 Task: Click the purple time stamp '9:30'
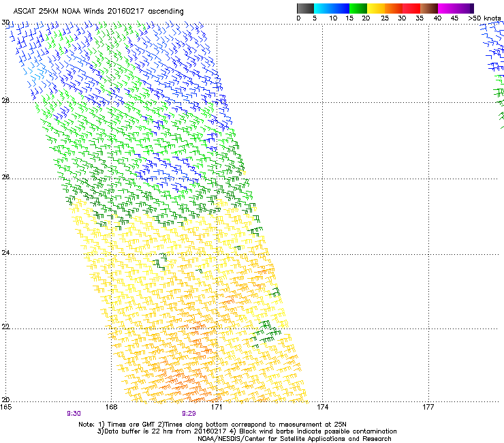(74, 414)
